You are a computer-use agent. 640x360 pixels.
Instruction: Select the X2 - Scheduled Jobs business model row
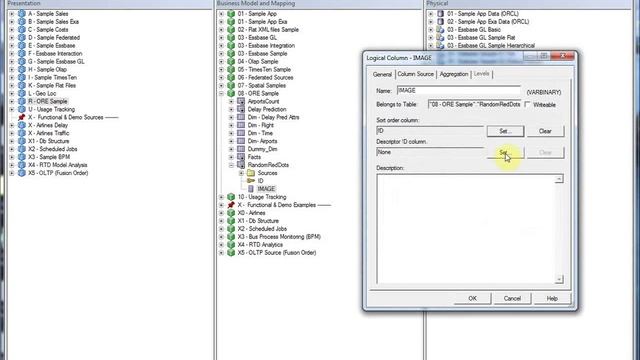[262, 229]
